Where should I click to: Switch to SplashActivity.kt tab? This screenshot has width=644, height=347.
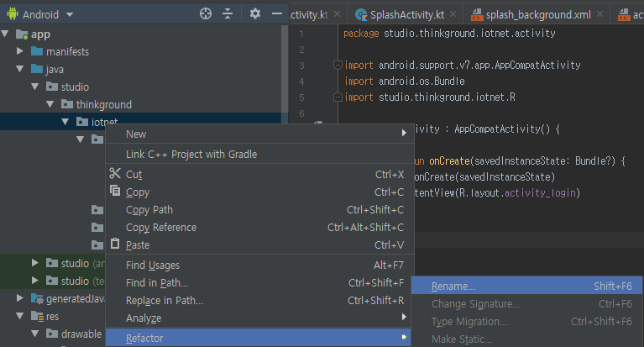click(x=406, y=15)
